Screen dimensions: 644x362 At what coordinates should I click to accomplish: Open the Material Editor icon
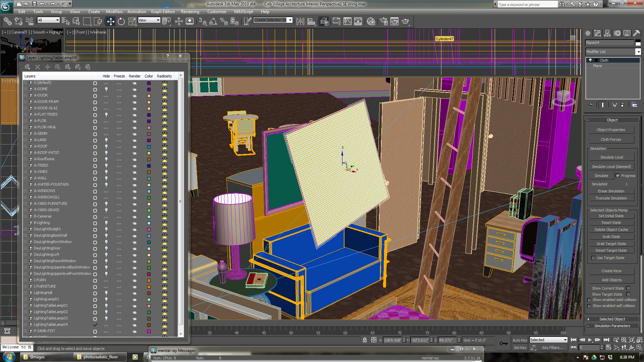coord(371,21)
